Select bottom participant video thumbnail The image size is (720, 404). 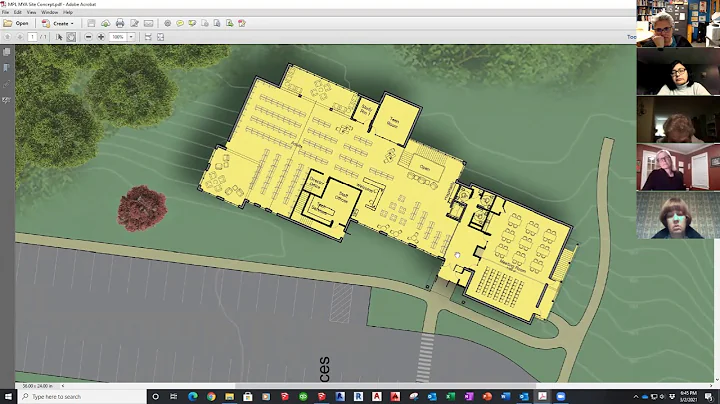point(678,215)
